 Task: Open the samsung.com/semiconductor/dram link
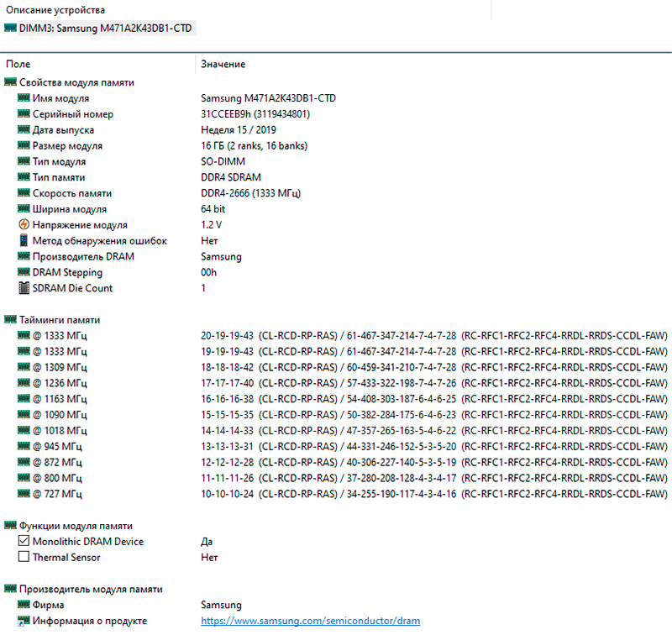(310, 621)
